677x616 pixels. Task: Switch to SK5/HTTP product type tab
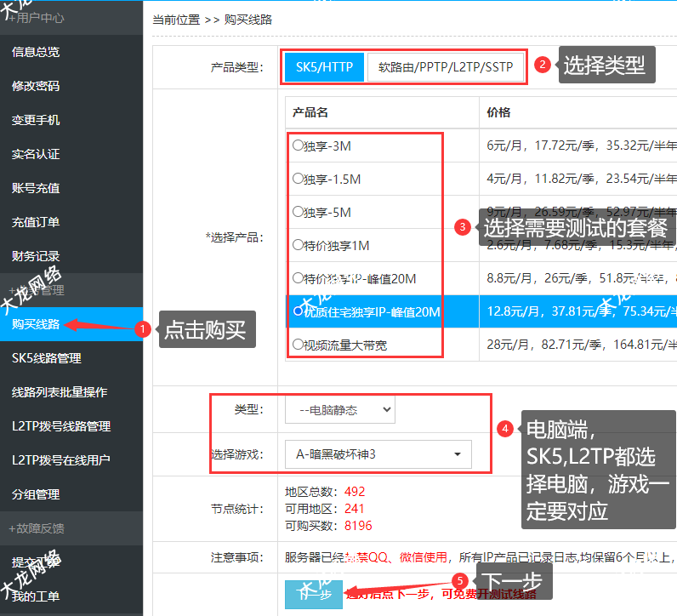[x=324, y=66]
